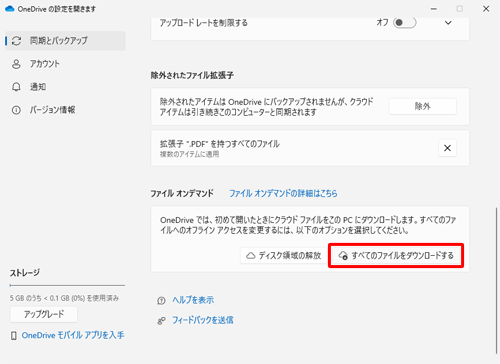The width and height of the screenshot is (500, 364).
Task: Click the ファイル オンデマンド heading
Action: (182, 193)
